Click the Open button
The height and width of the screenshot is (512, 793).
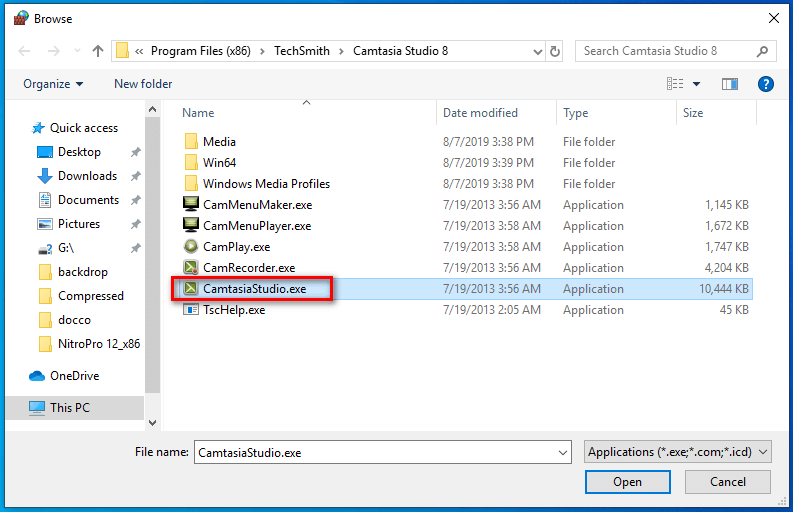click(x=628, y=482)
